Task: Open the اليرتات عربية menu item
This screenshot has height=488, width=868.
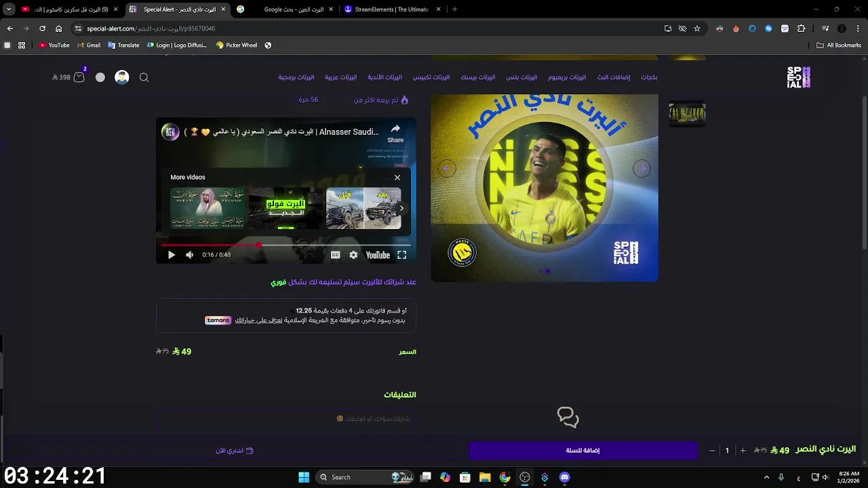Action: point(340,77)
